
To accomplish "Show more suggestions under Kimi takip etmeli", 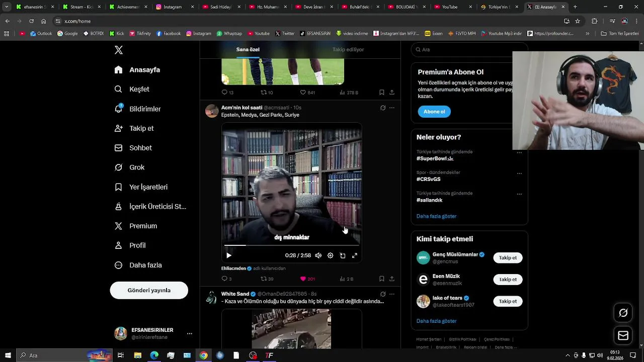I will (x=437, y=321).
